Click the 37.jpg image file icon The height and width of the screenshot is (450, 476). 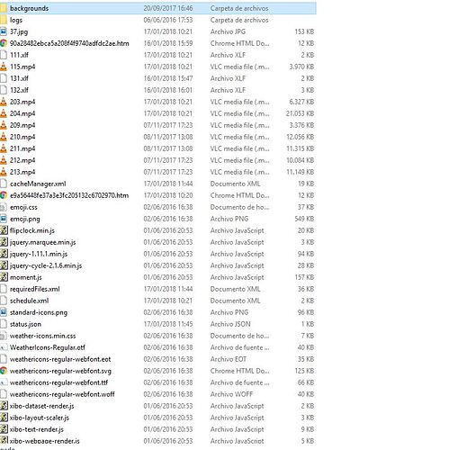pyautogui.click(x=4, y=31)
